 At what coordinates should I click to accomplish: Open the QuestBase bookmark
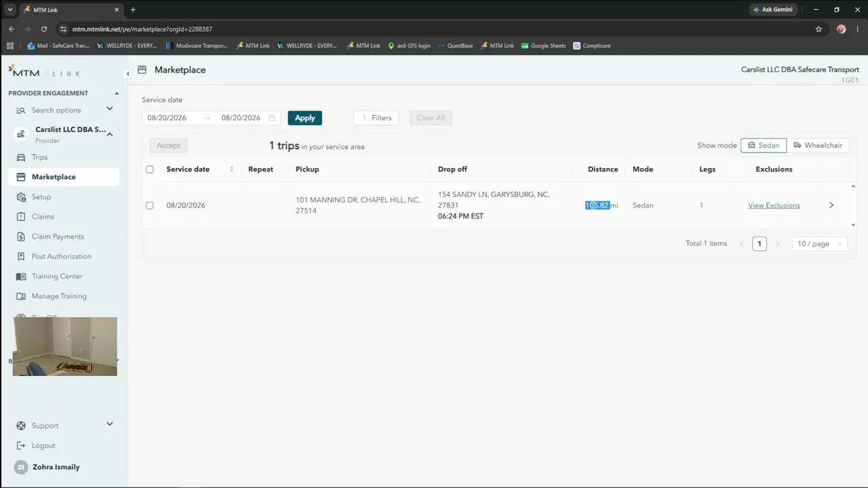455,46
